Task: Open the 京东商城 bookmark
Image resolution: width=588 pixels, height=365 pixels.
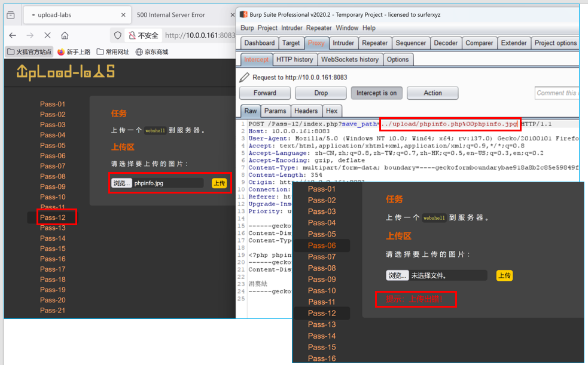Action: [x=152, y=51]
